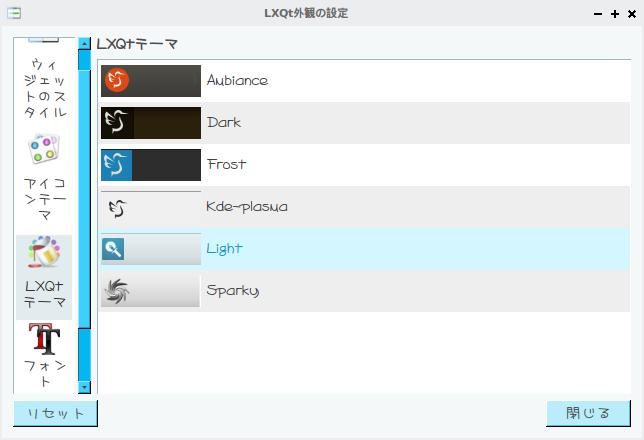Image resolution: width=644 pixels, height=440 pixels.
Task: Open the フォント font settings icon
Action: click(x=44, y=339)
